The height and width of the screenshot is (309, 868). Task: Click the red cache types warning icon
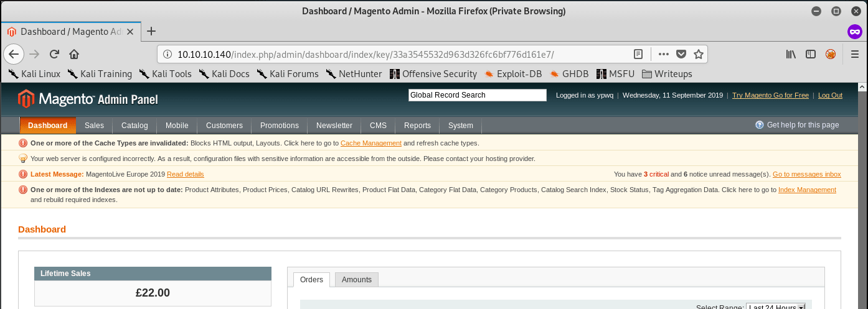click(x=23, y=143)
